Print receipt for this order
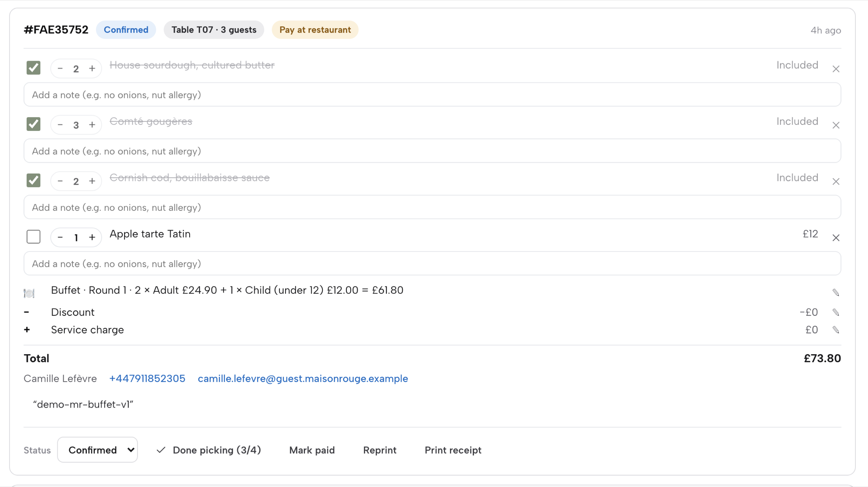The image size is (868, 487). [453, 450]
